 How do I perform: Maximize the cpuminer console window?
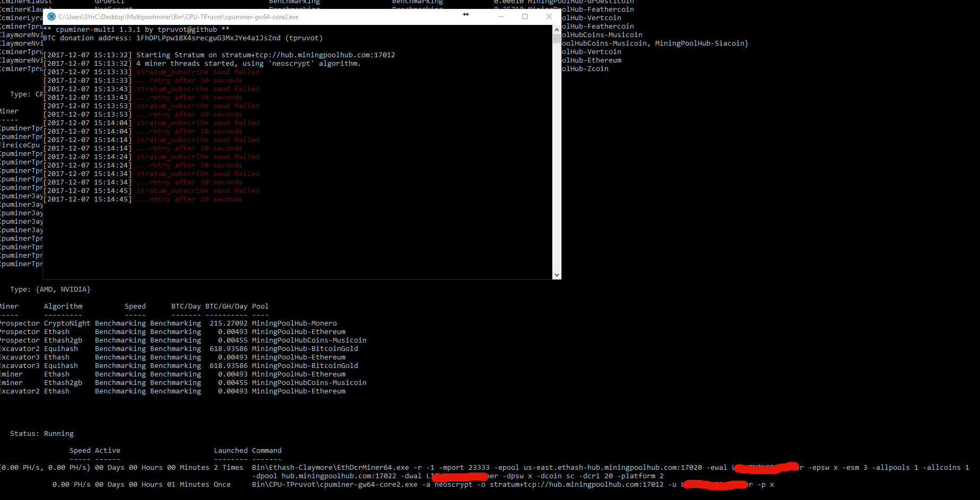pyautogui.click(x=525, y=16)
